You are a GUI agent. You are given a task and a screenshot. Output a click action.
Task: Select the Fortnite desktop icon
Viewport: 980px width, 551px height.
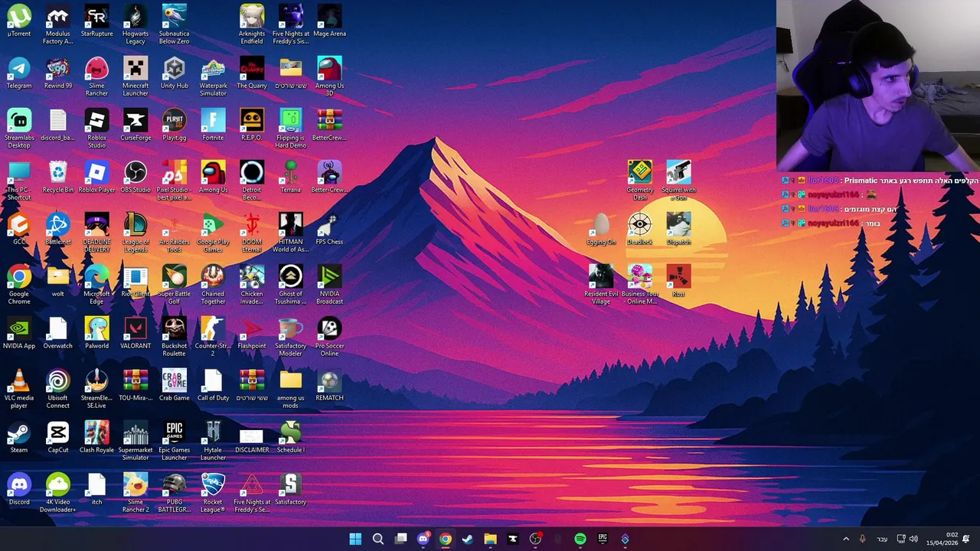pos(213,126)
